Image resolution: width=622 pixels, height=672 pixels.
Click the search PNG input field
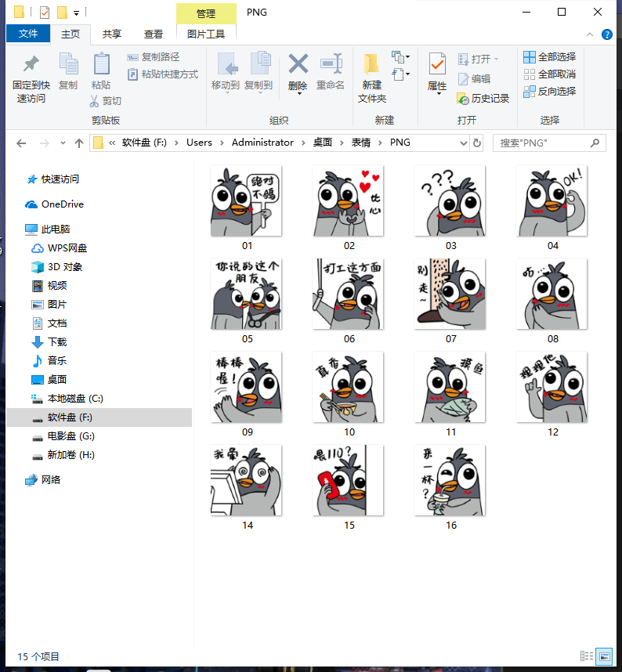pos(549,143)
